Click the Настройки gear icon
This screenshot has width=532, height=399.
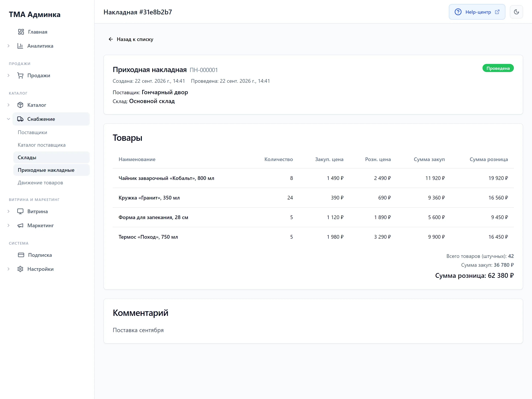(20, 269)
